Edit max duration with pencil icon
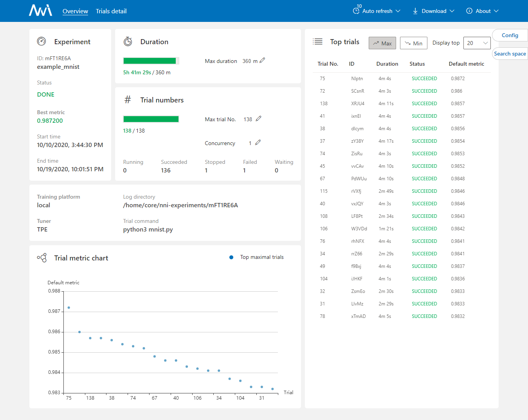528x420 pixels. pyautogui.click(x=262, y=60)
